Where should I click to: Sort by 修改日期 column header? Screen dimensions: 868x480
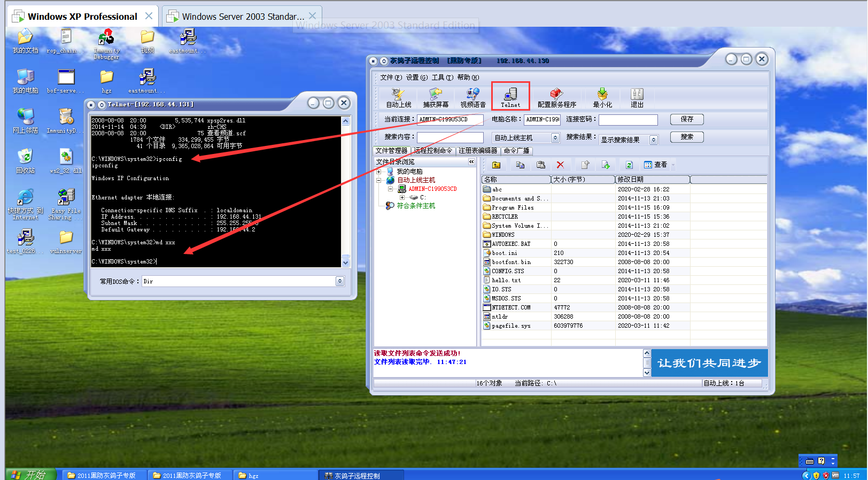coord(653,180)
